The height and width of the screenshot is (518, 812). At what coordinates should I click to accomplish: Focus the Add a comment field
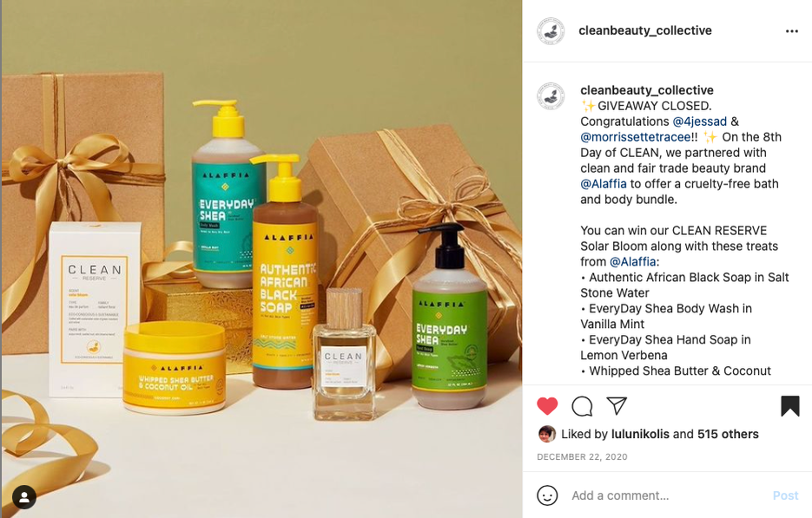(666, 495)
